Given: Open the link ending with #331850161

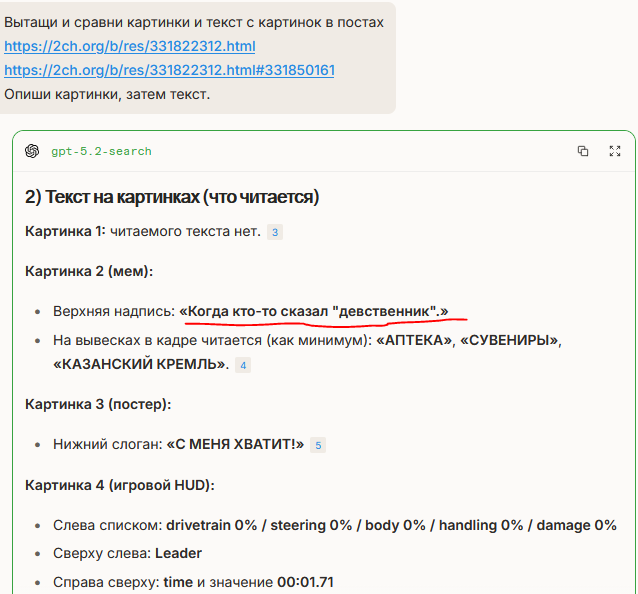Looking at the screenshot, I should pos(169,70).
